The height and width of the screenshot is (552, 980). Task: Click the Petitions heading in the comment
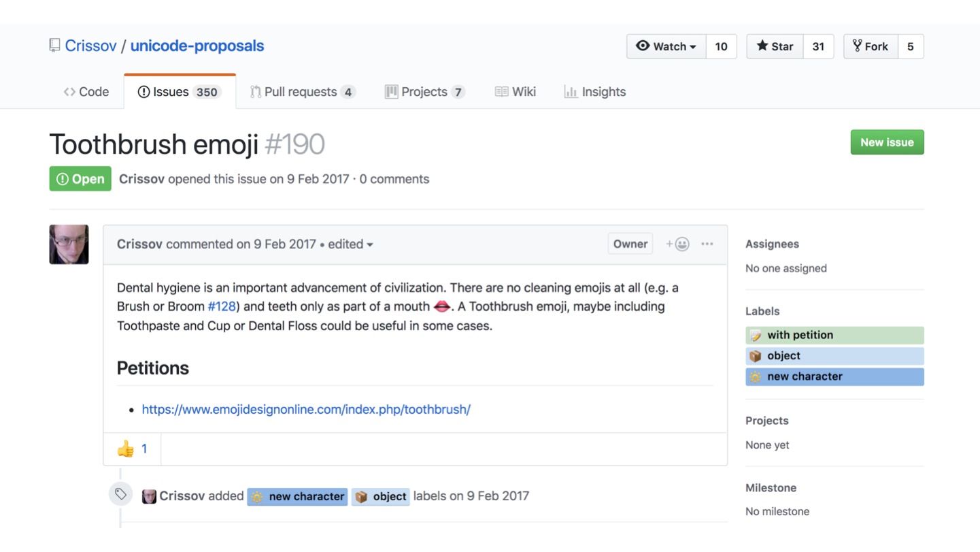153,368
